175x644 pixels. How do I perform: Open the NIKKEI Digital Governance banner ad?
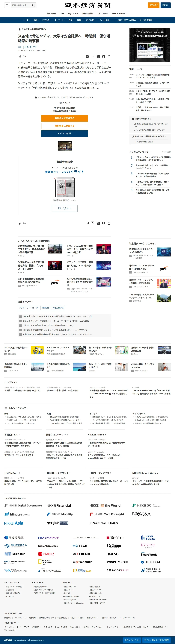click(150, 45)
